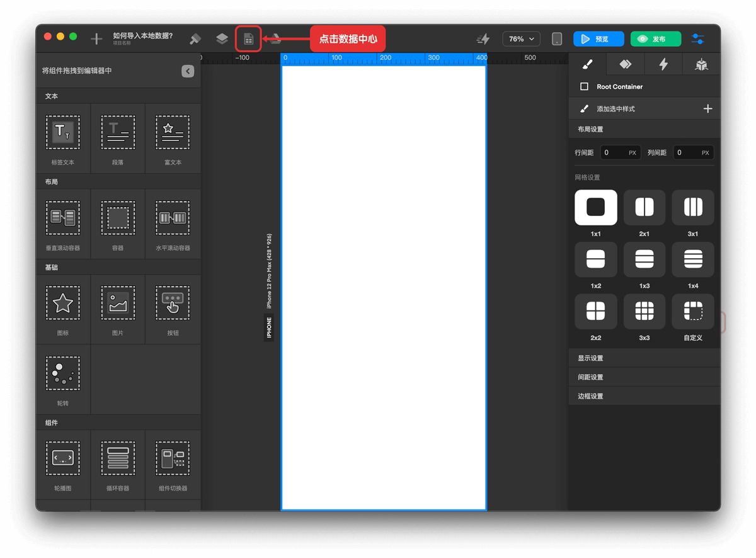Open the sliders settings icon at top right

pyautogui.click(x=698, y=39)
